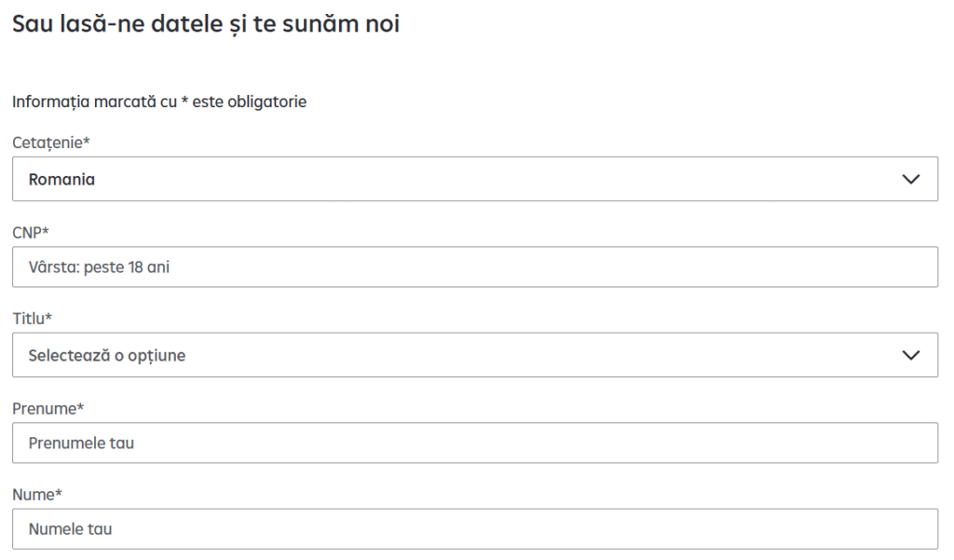Click the asterisk in the obligatorie note
The image size is (954, 560).
click(184, 101)
